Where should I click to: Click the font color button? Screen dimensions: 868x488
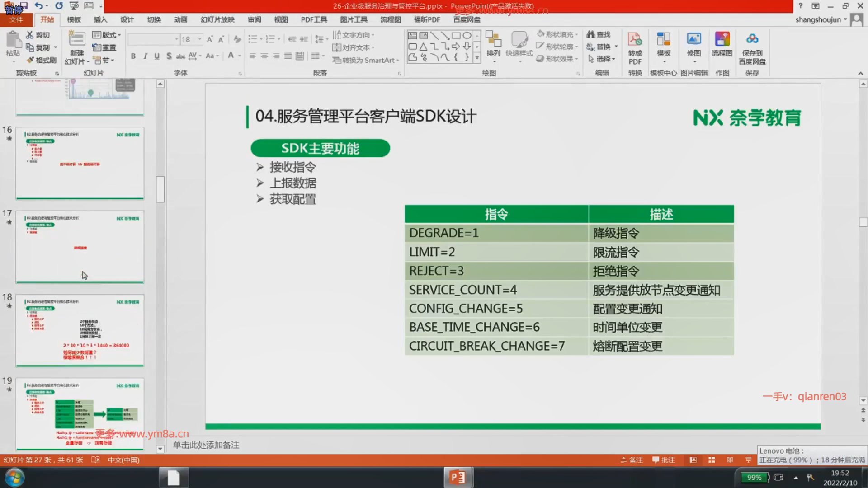tap(231, 56)
